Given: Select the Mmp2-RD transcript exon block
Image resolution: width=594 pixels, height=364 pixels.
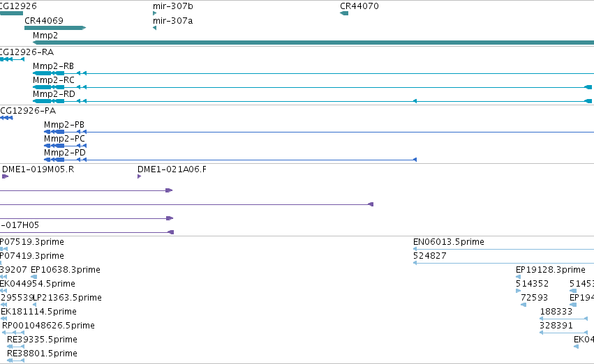Looking at the screenshot, I should click(x=48, y=101).
